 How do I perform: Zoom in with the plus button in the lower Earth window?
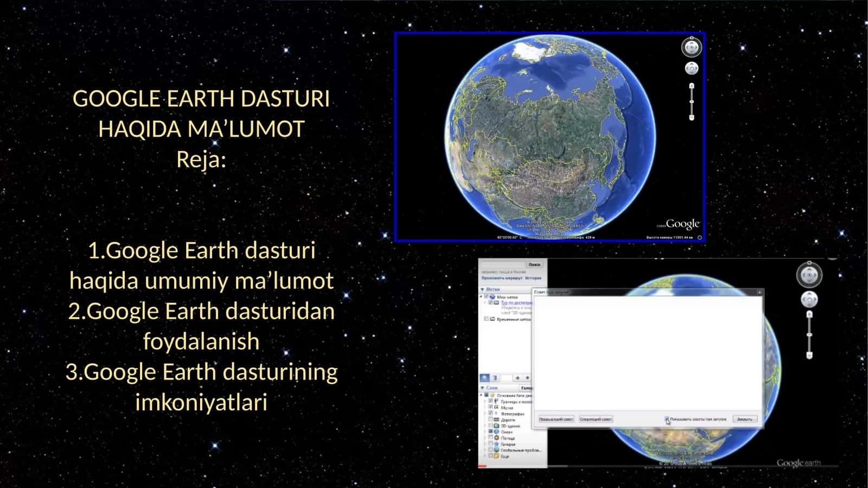click(809, 314)
